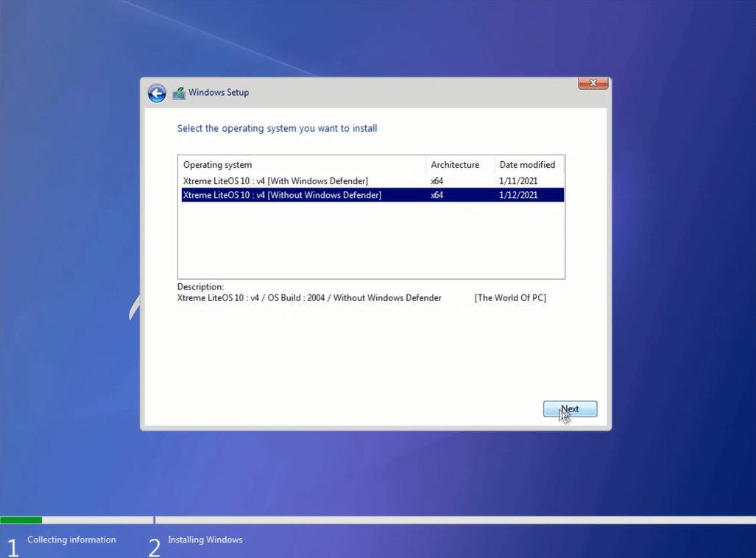Click the 1/12/2021 date cell
756x558 pixels.
[x=517, y=195]
